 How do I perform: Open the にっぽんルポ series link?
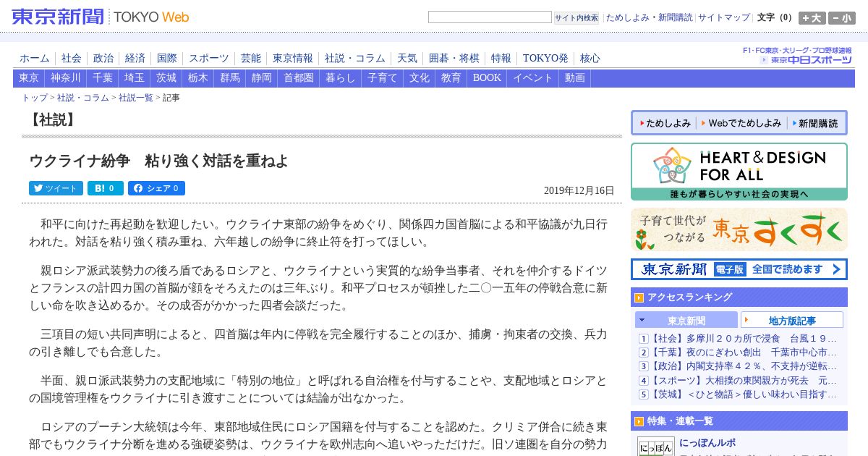coord(707,442)
